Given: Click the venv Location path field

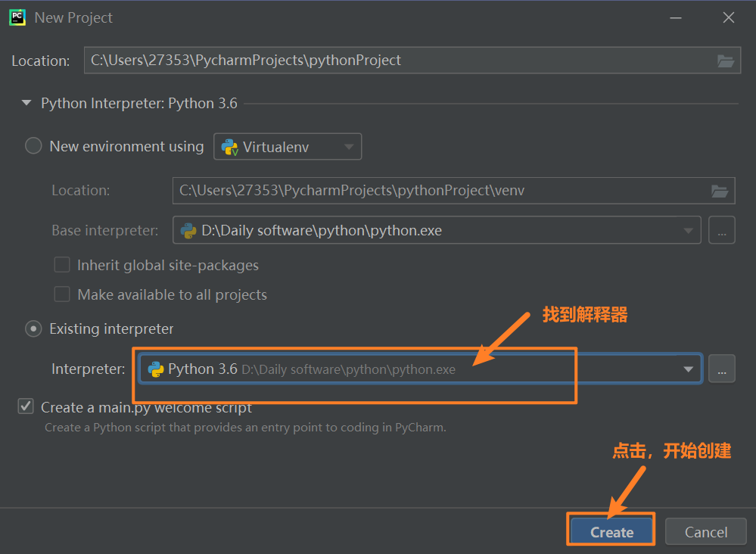Looking at the screenshot, I should (x=453, y=191).
